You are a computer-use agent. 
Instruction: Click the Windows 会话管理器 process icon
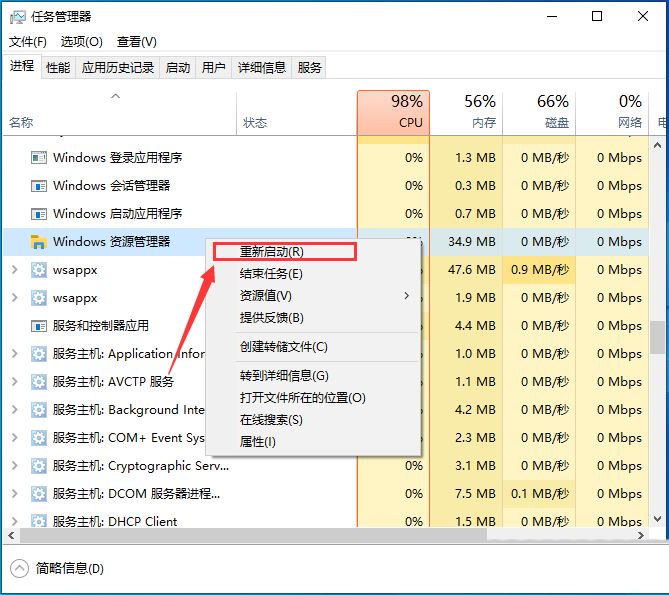(x=39, y=186)
